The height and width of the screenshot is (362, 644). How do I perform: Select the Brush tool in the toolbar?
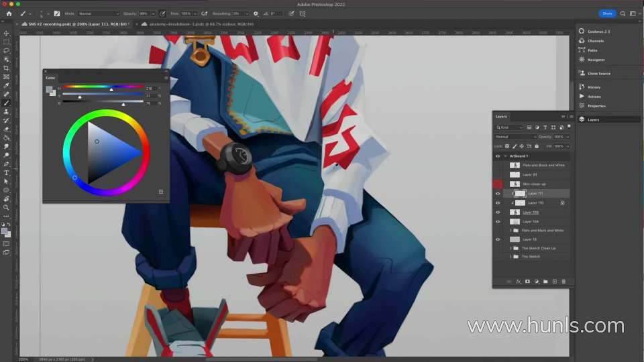tap(6, 103)
